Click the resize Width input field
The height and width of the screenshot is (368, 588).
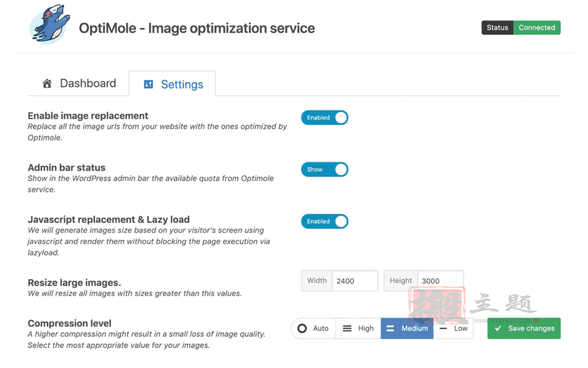[x=355, y=281]
